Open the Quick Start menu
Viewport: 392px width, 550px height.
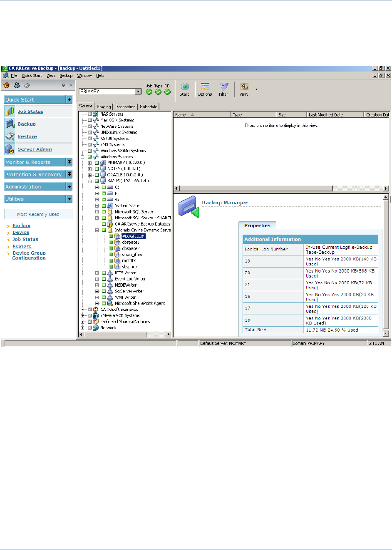(32, 76)
